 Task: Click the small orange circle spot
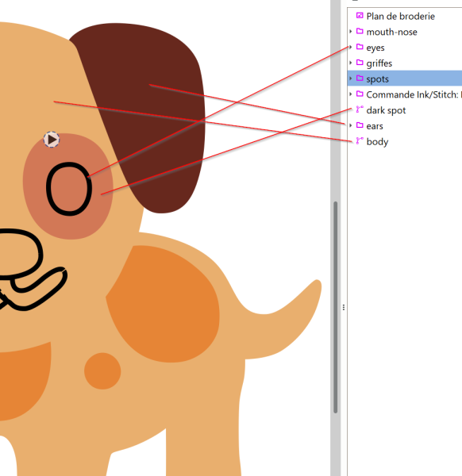pyautogui.click(x=102, y=371)
